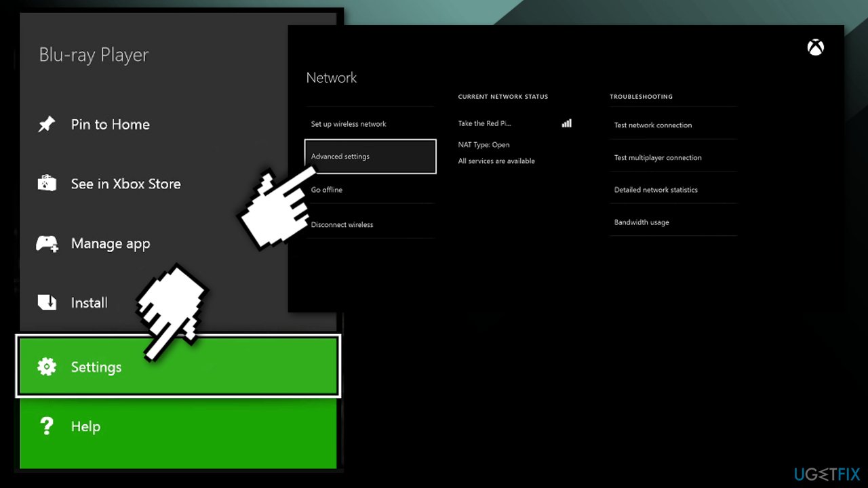Select the Take the Red Pi network name

click(486, 123)
